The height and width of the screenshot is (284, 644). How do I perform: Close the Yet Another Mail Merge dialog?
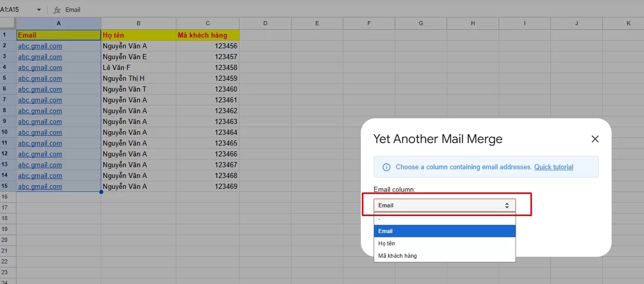pos(595,139)
